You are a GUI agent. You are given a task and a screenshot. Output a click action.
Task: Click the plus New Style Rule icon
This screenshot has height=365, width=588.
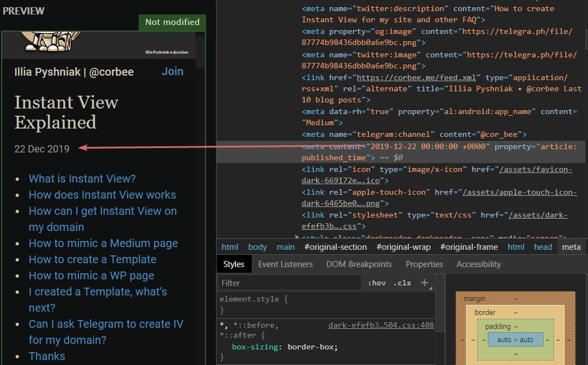pos(424,283)
